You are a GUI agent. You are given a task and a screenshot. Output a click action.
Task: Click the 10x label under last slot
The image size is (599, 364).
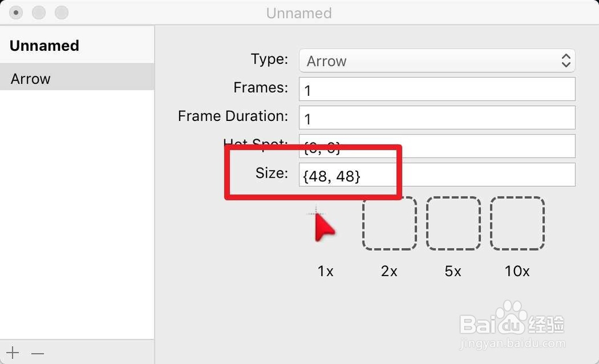tap(517, 271)
